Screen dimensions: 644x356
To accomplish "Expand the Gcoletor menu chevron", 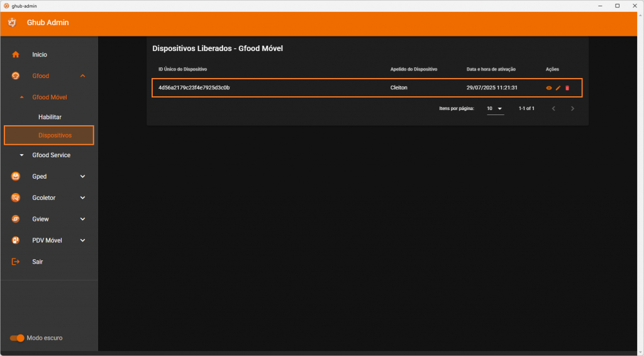I will pyautogui.click(x=82, y=198).
